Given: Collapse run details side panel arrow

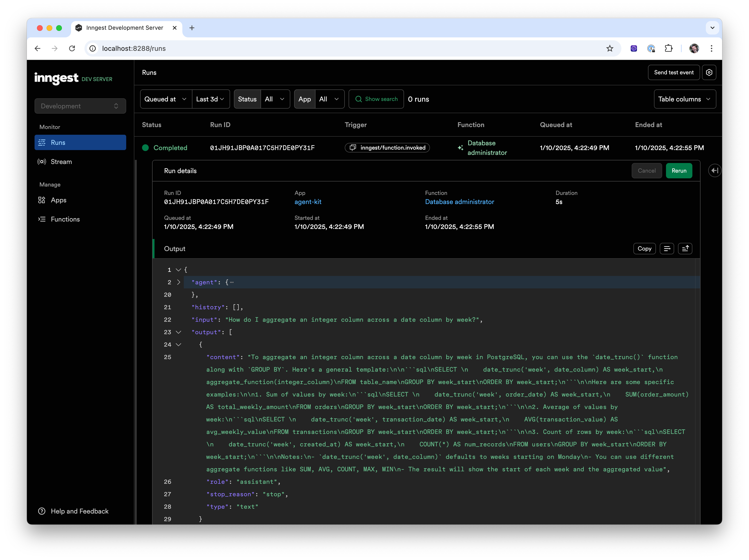Looking at the screenshot, I should click(714, 170).
